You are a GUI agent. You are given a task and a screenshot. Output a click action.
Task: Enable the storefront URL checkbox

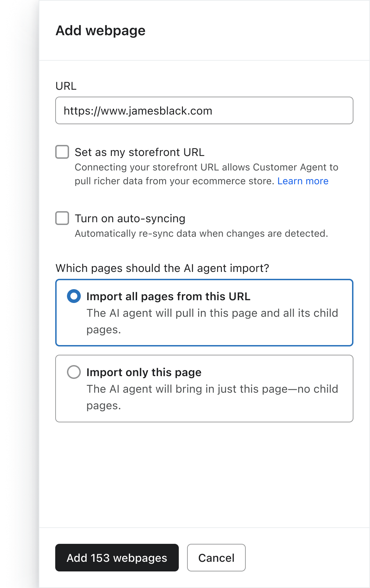tap(62, 152)
